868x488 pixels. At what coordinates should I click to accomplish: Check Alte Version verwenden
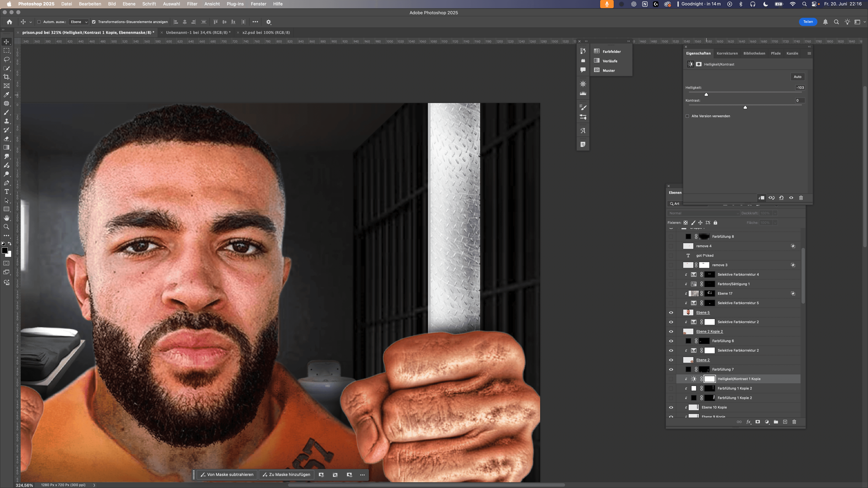[x=687, y=116]
